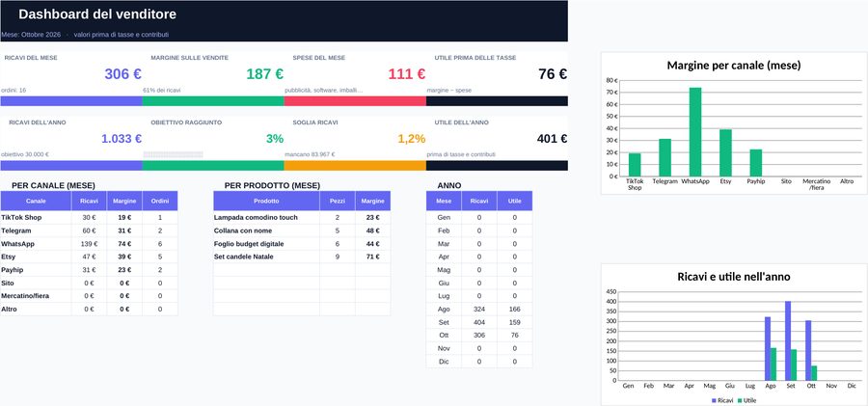Click the "401 €" yearly profit value
Screen dimensions: 868x406
pyautogui.click(x=552, y=139)
